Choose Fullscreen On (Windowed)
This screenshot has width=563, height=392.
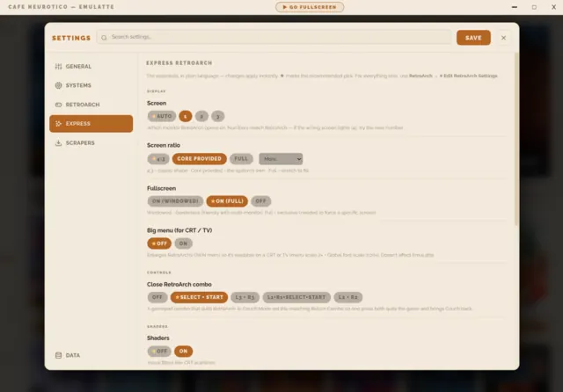pos(175,201)
